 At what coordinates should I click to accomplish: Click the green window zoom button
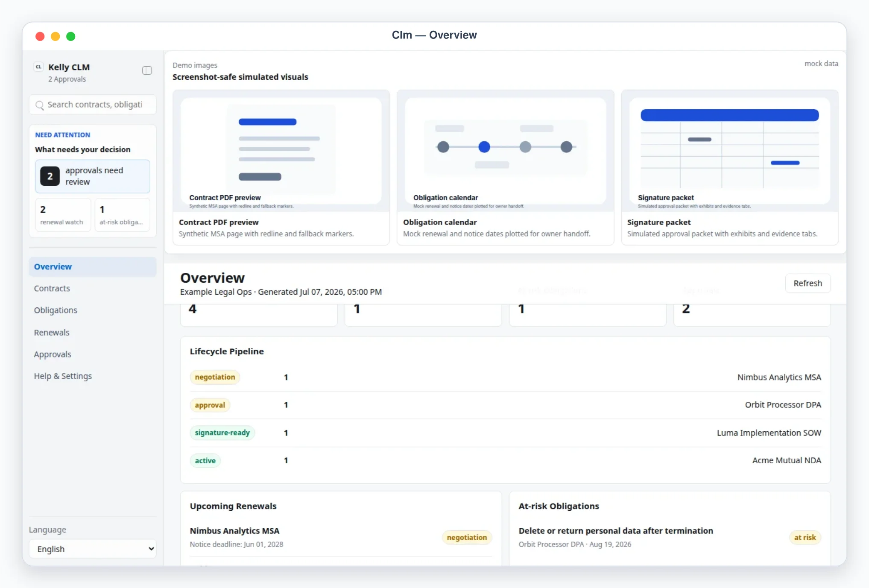point(71,36)
